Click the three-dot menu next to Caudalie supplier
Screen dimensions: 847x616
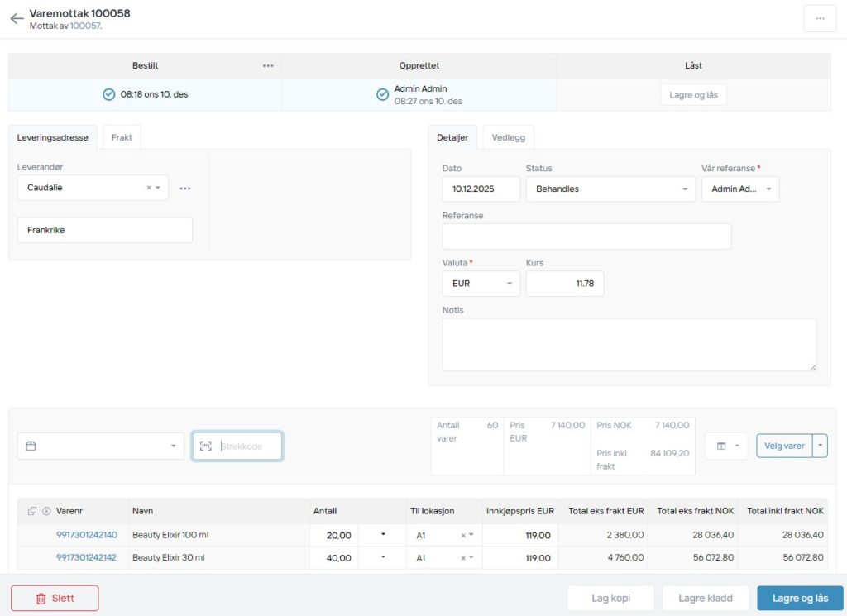point(185,189)
